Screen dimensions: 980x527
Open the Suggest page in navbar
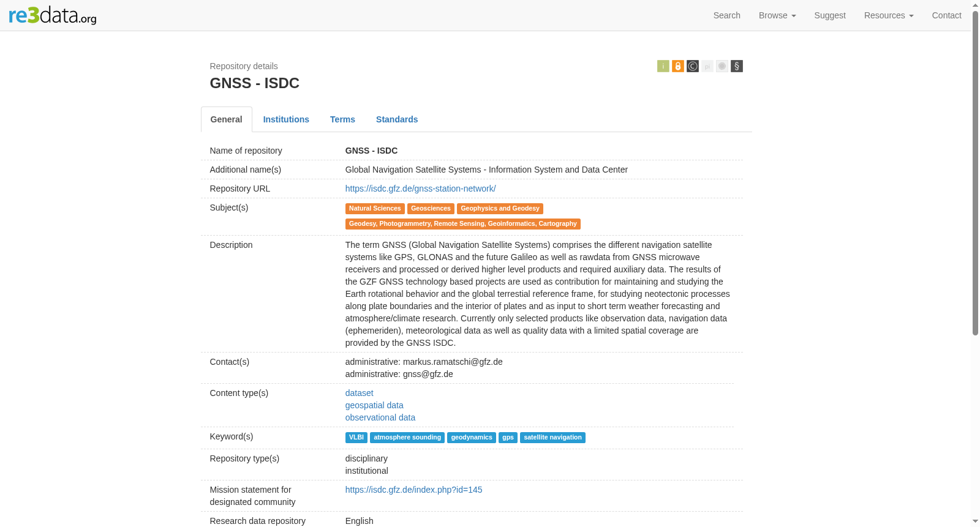click(x=830, y=15)
